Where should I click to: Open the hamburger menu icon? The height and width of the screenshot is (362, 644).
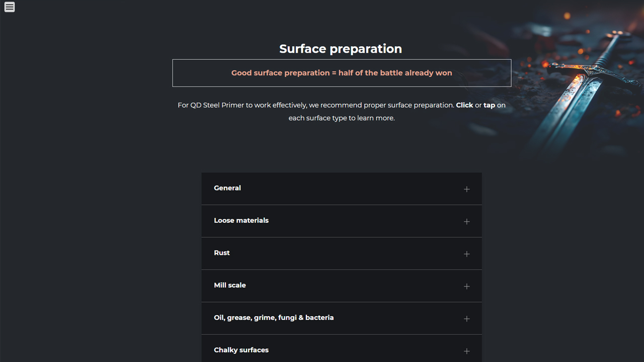tap(10, 7)
